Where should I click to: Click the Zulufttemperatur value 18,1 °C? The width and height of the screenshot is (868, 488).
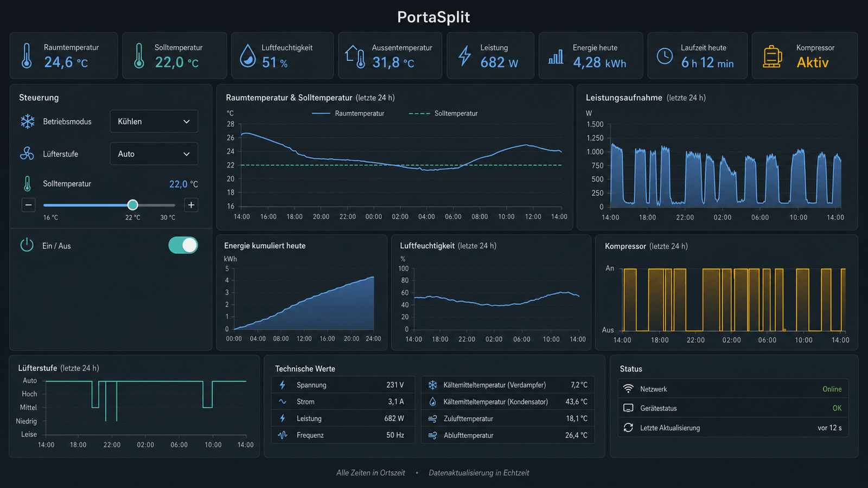click(577, 419)
